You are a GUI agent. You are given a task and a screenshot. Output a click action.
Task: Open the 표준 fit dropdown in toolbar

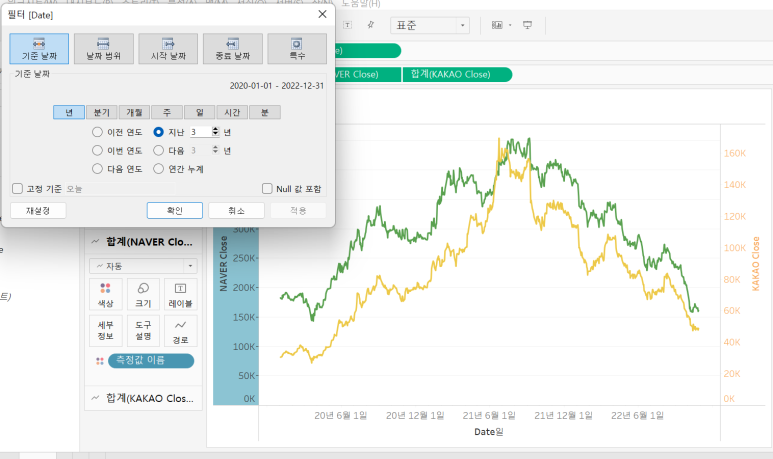click(429, 25)
